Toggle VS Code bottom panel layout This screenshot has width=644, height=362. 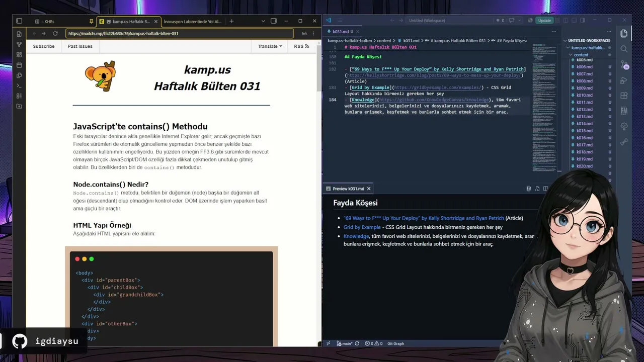(x=574, y=21)
